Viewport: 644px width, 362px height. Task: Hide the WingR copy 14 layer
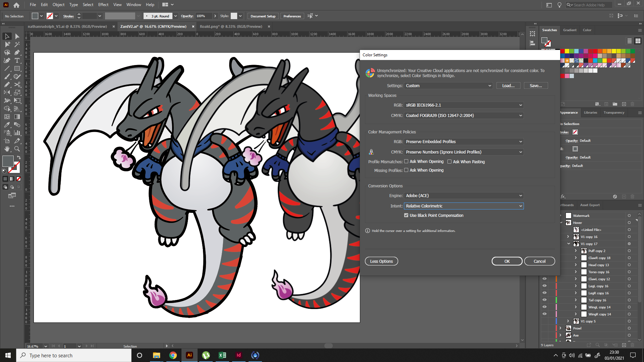pos(544,314)
